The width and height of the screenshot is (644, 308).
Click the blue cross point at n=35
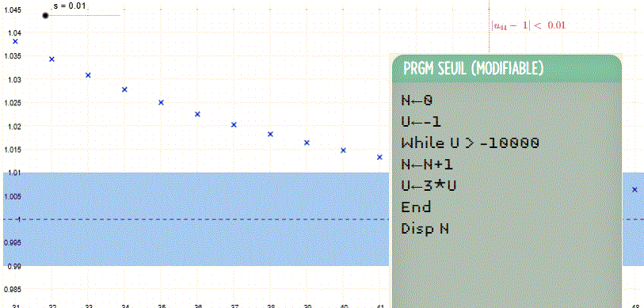tap(161, 102)
